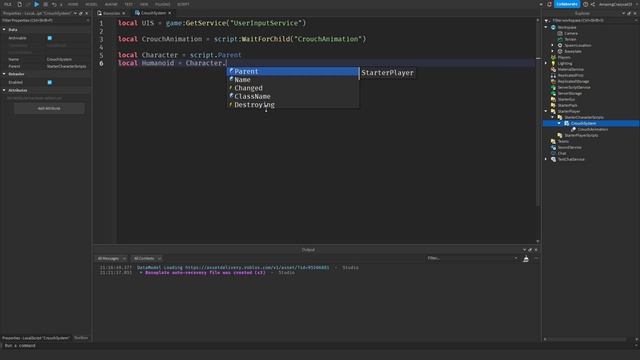Open the PLUGINS ribbon tab
Image resolution: width=640 pixels, height=360 pixels.
coord(162,4)
